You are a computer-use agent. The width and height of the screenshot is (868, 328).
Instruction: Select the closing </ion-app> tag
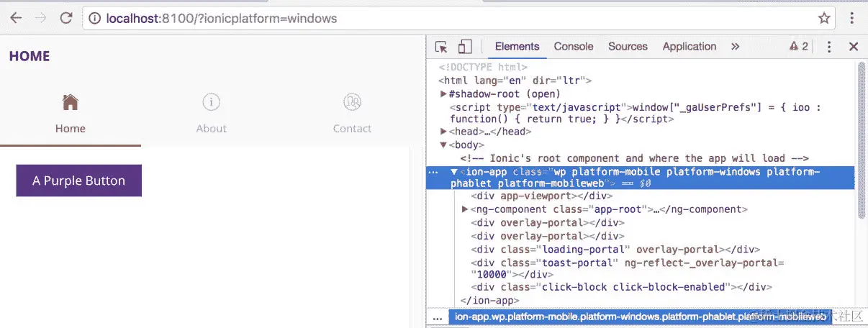pos(490,300)
